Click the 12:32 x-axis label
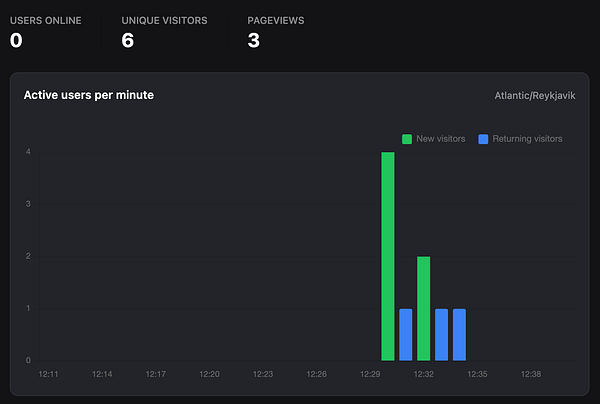This screenshot has width=600, height=404. pos(424,374)
